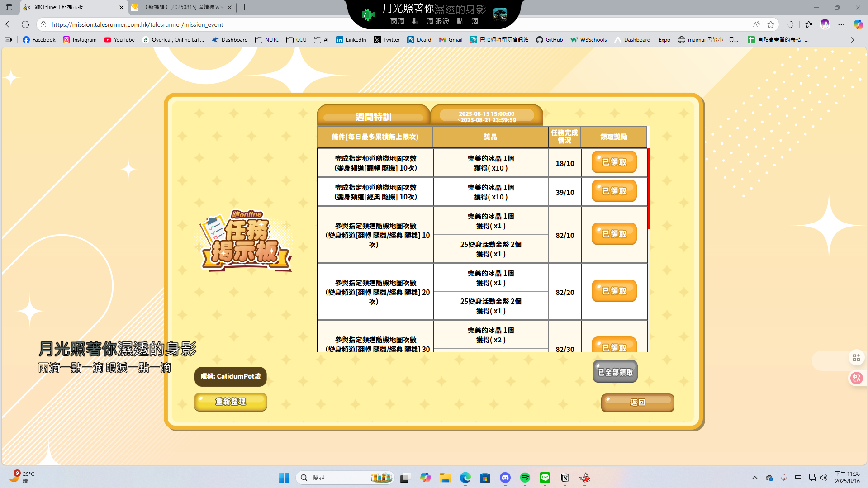Click the red scrollbar thumb in mission table
Image resolution: width=868 pixels, height=488 pixels.
tap(649, 188)
